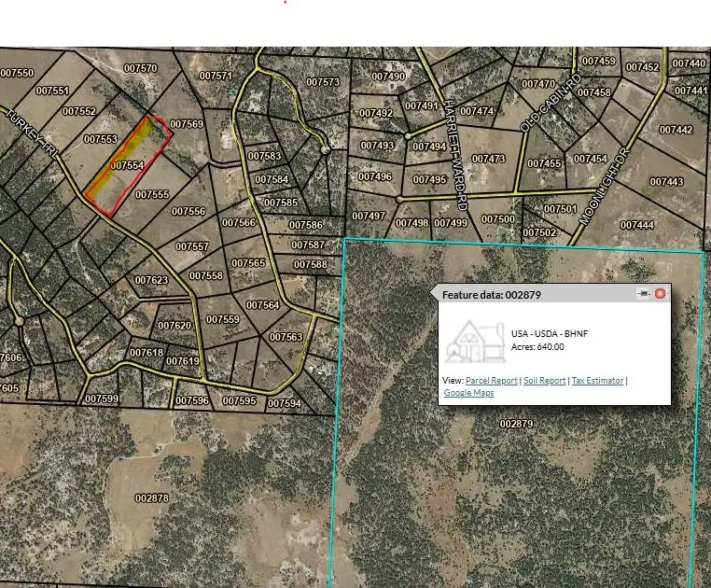This screenshot has width=711, height=588.
Task: Click parcel label 002879 below popup
Action: click(x=515, y=424)
